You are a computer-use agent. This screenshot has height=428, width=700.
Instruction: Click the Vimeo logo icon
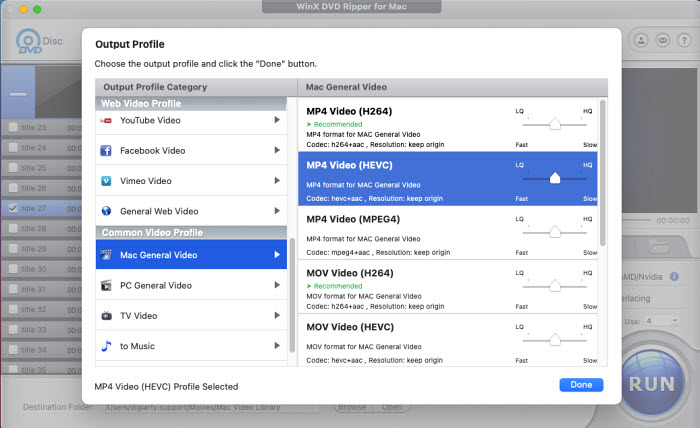click(x=106, y=181)
